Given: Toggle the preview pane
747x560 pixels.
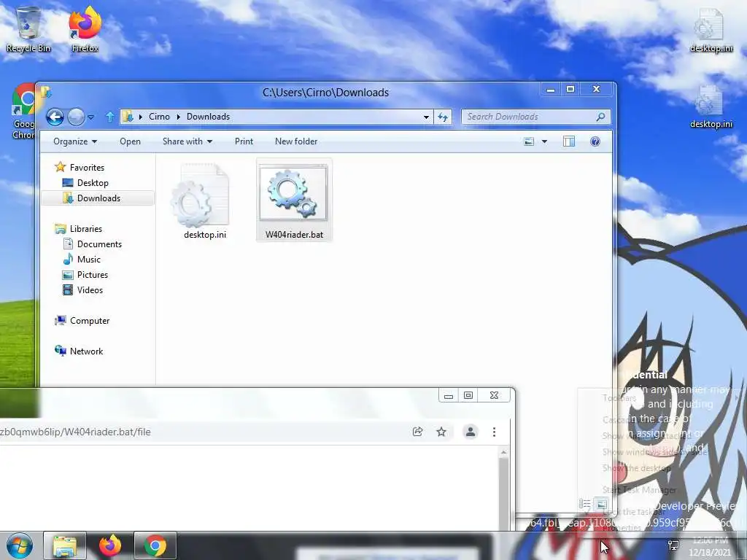Looking at the screenshot, I should 569,141.
